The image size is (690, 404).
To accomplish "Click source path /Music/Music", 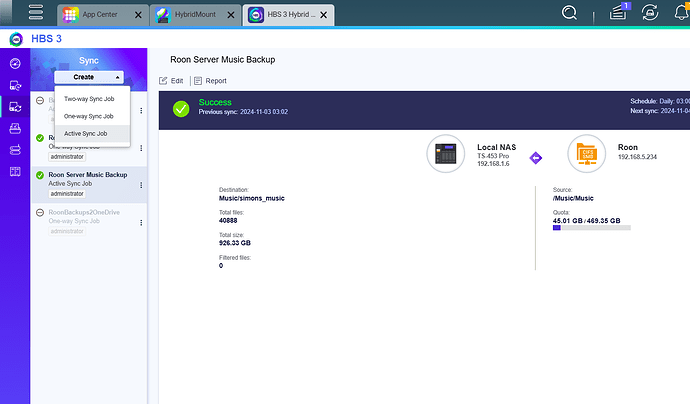I will click(573, 198).
